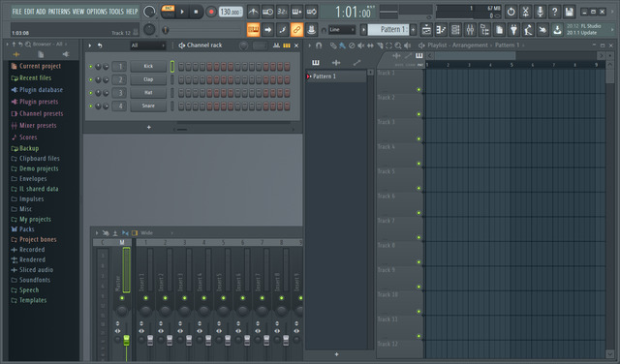
Task: Click the red Record button
Action: coord(211,12)
